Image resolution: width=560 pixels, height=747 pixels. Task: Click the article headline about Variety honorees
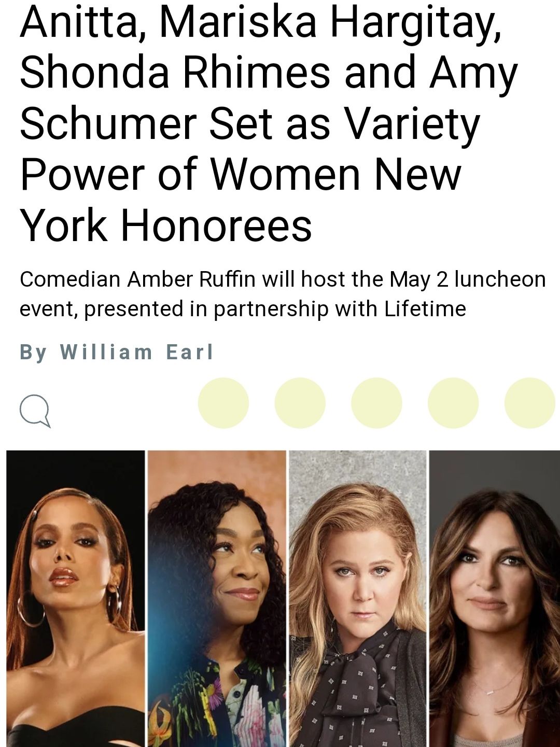[x=269, y=123]
